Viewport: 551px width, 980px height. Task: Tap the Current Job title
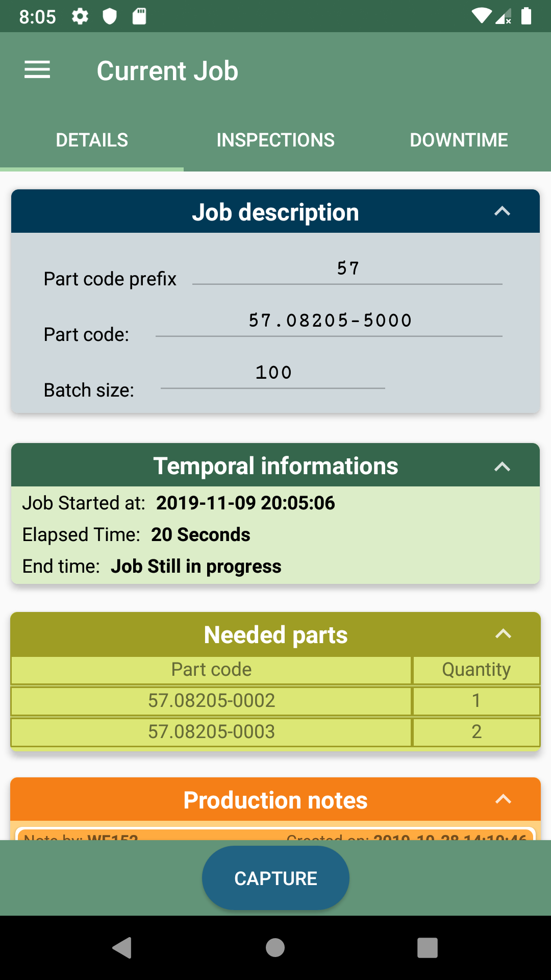pos(167,70)
